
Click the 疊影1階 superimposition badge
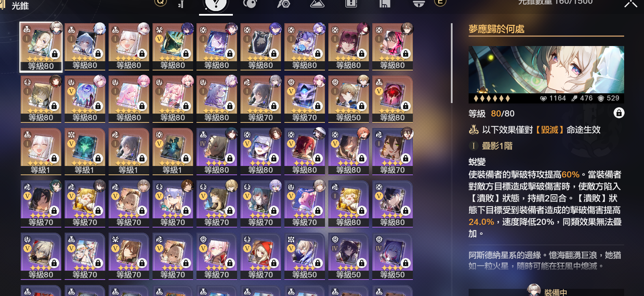coord(490,146)
